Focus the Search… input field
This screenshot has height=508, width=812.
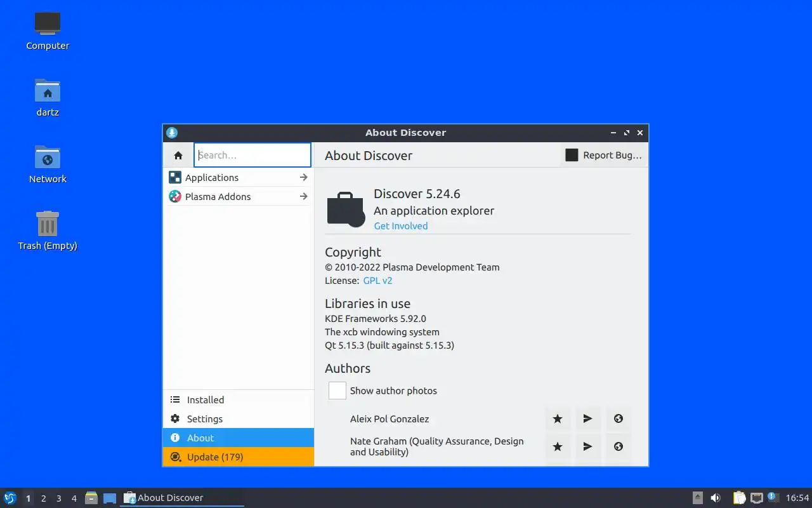pyautogui.click(x=252, y=155)
